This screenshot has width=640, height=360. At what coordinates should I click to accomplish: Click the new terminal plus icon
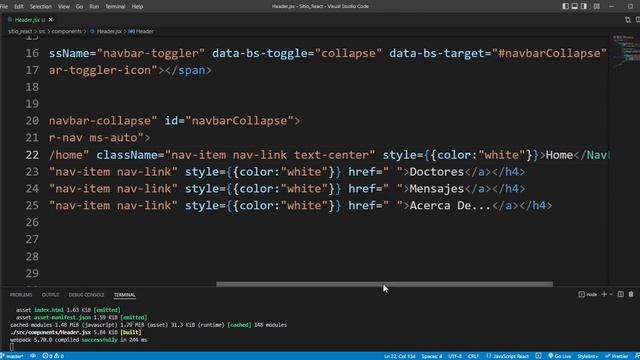point(604,294)
